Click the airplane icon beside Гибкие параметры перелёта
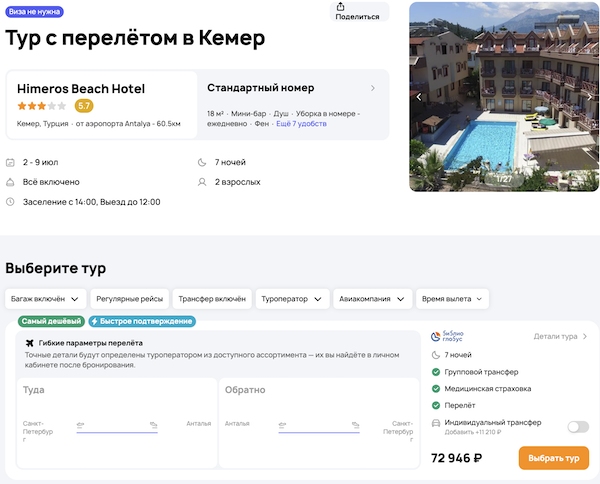Screen dimensions: 600x484 point(29,343)
